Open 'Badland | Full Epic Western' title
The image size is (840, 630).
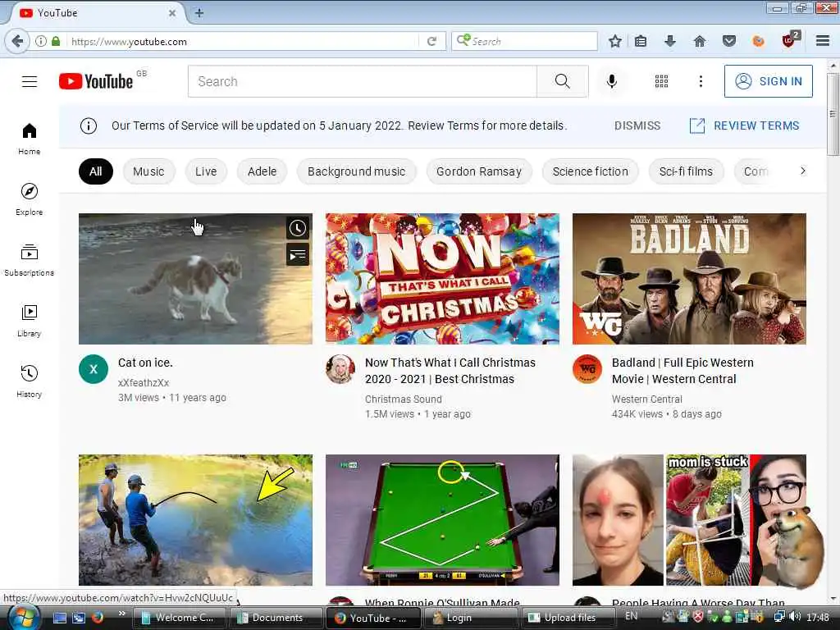pos(682,371)
